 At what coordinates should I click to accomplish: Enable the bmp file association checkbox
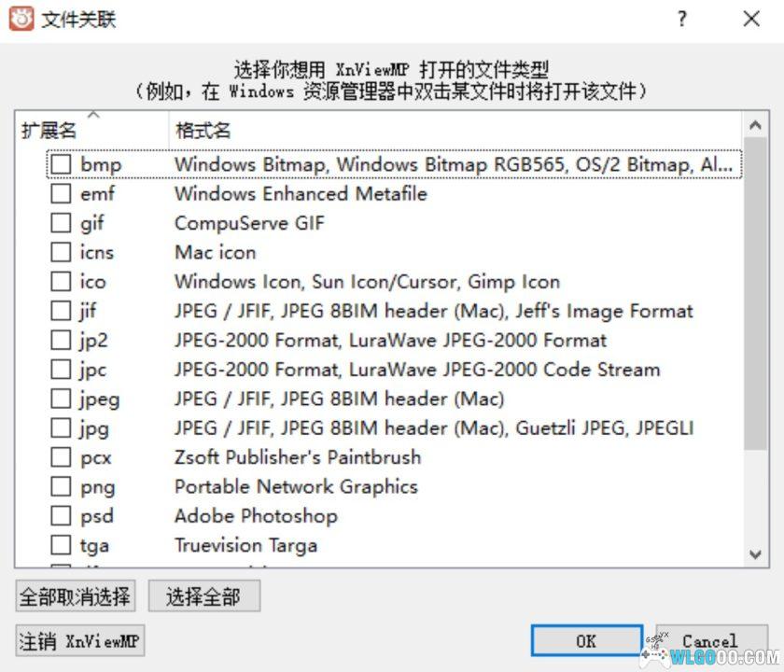[x=62, y=163]
